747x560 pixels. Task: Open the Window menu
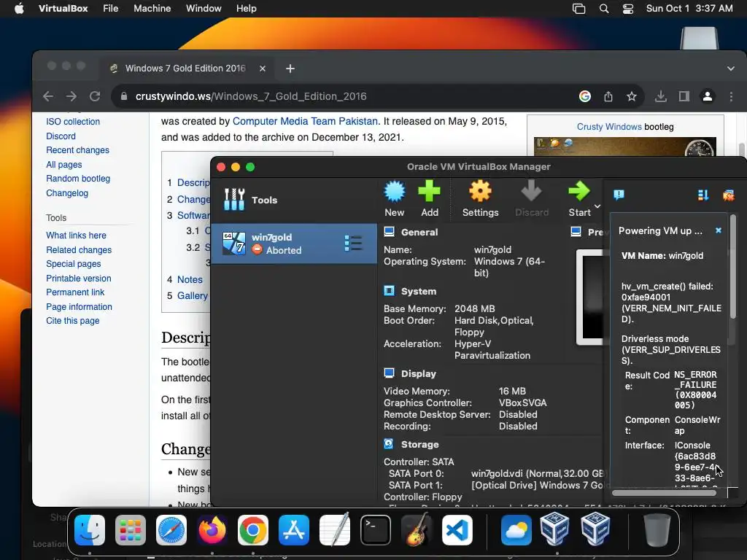coord(204,9)
